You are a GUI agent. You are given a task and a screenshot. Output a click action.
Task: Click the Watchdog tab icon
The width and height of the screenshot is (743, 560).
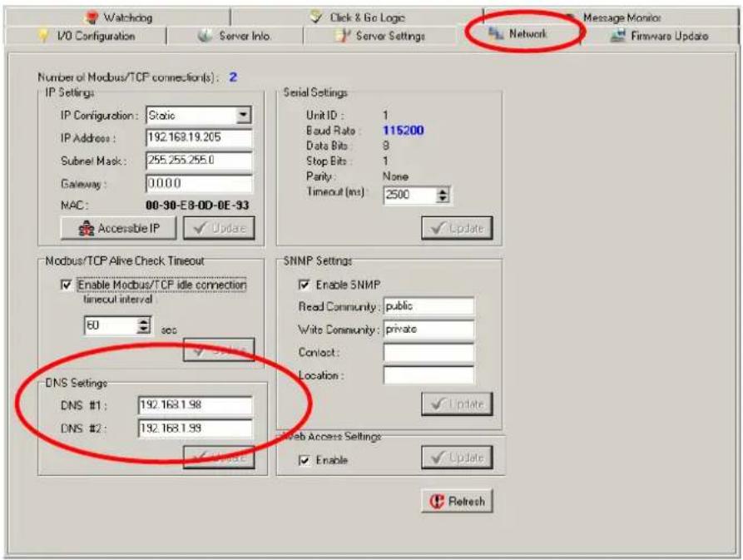[x=92, y=17]
